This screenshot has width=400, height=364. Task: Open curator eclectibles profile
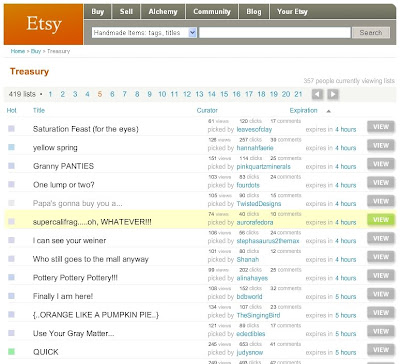[x=251, y=334]
